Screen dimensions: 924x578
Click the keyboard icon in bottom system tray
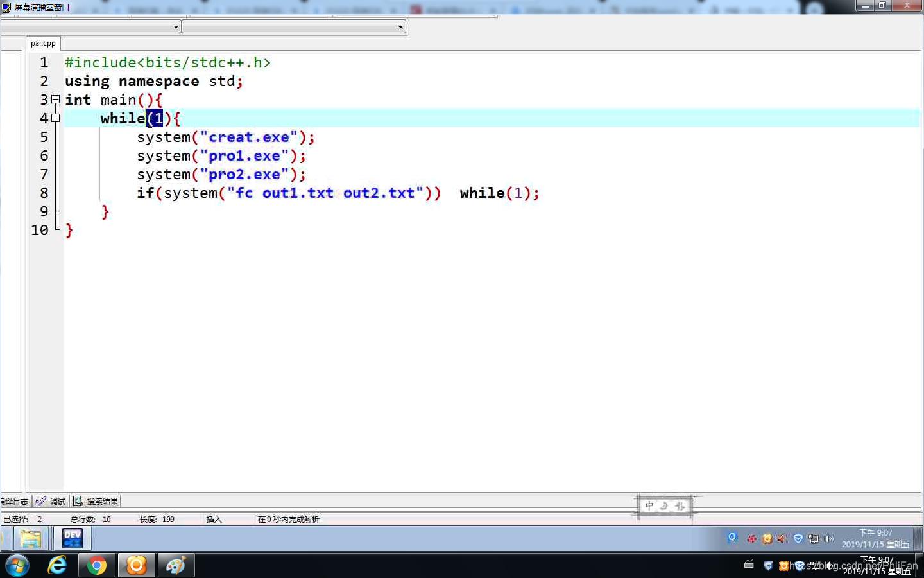tap(749, 565)
